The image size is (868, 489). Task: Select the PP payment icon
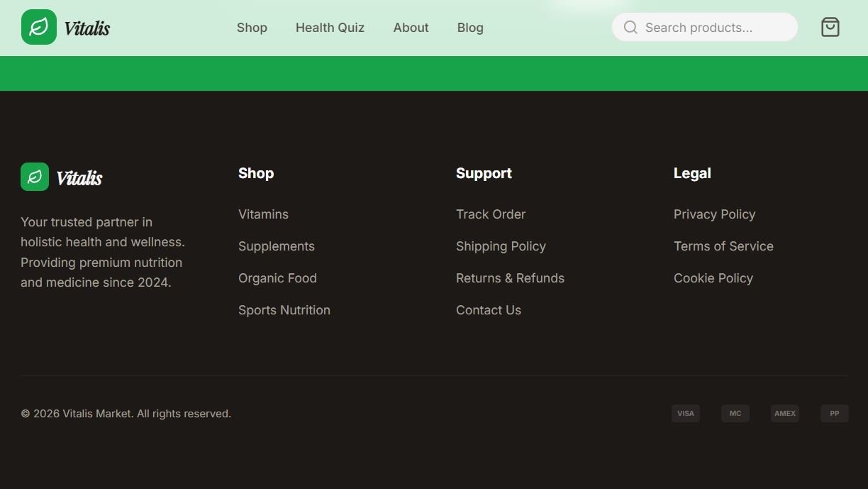coord(834,413)
